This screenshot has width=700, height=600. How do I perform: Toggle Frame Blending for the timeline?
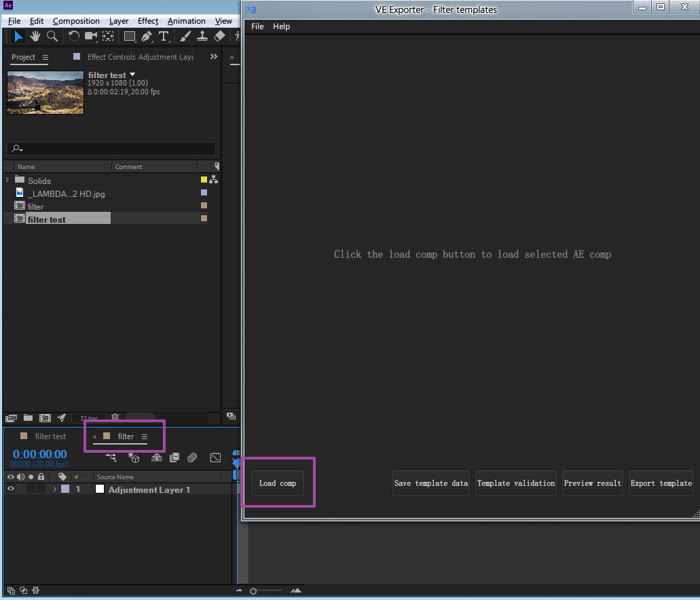click(x=174, y=457)
